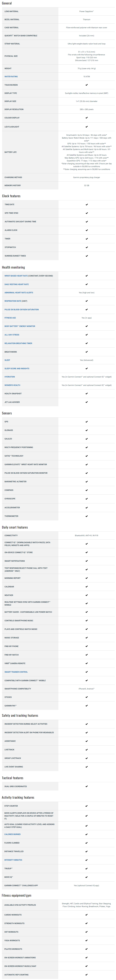Open the SMART TRAINER CONTROL link
This screenshot has height=980, width=116.
[16, 672]
